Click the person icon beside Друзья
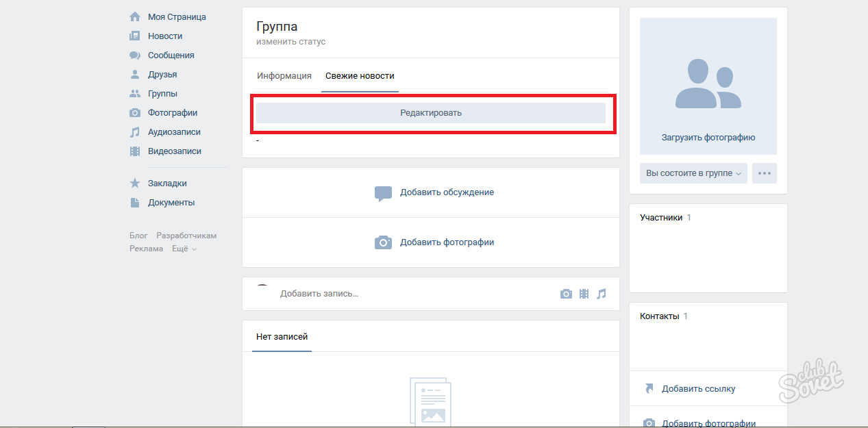 135,75
